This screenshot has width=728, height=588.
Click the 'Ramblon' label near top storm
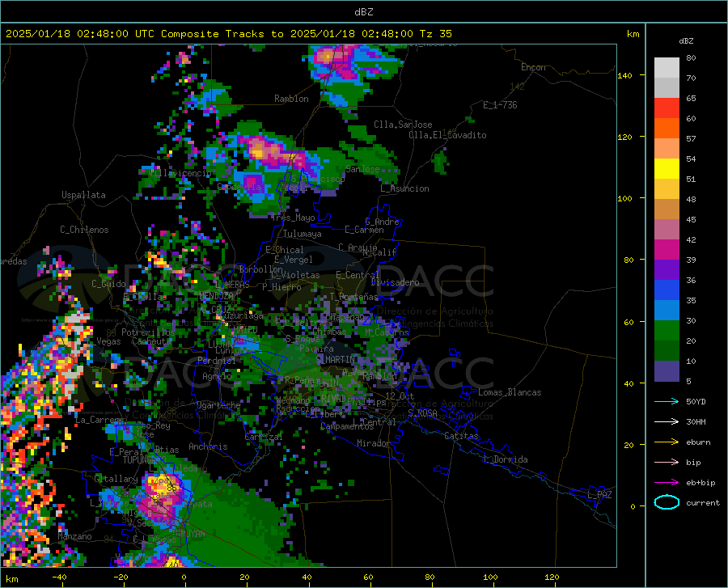pyautogui.click(x=291, y=99)
